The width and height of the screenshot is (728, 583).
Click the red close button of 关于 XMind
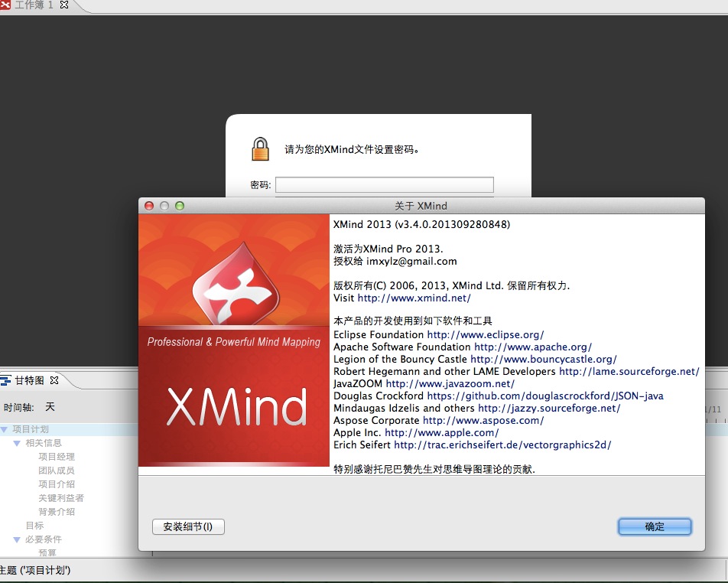coord(149,206)
